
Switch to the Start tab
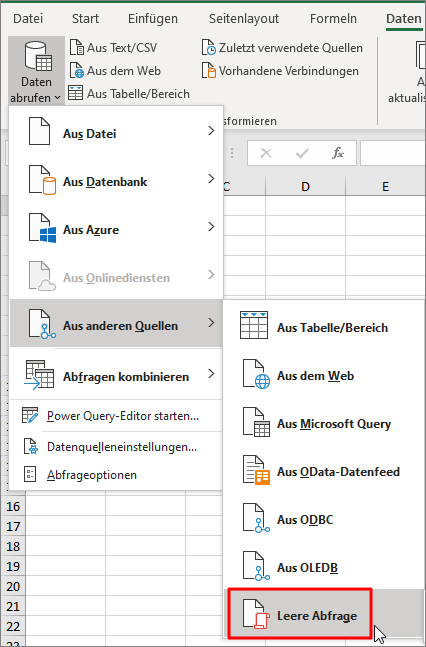click(x=85, y=19)
